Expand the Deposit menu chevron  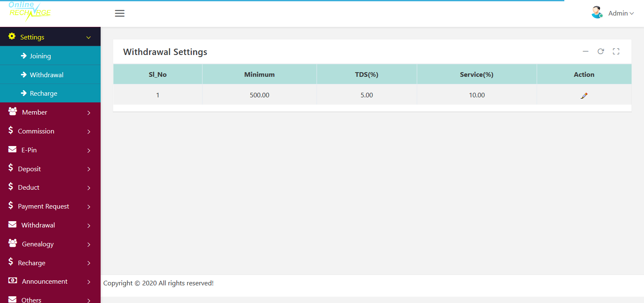pos(89,170)
